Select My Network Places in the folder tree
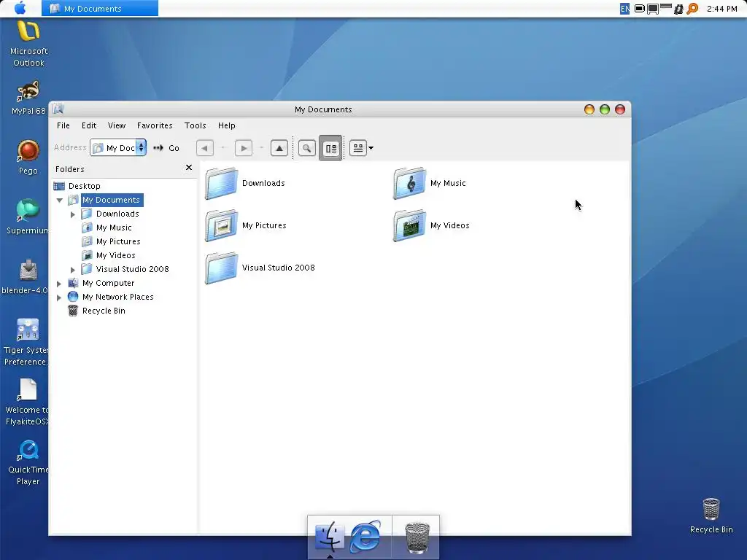Image resolution: width=747 pixels, height=560 pixels. [x=117, y=297]
